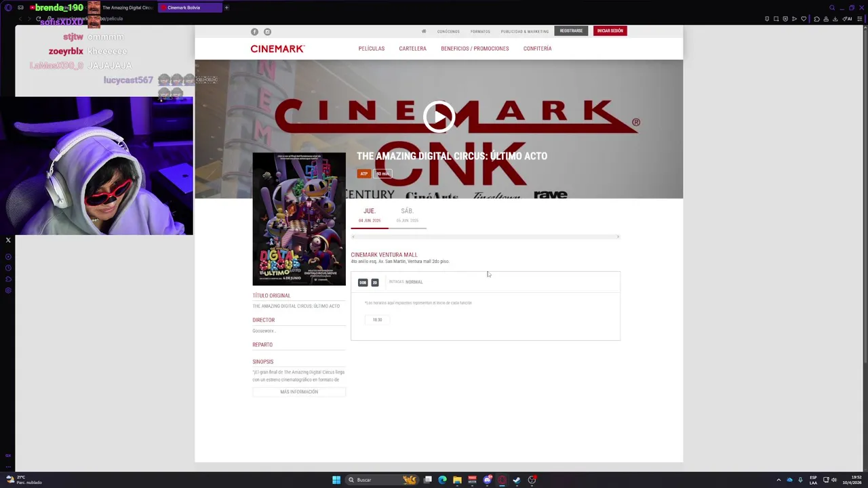This screenshot has width=868, height=488.
Task: Click the Digital Circus movie poster
Action: coord(299,219)
